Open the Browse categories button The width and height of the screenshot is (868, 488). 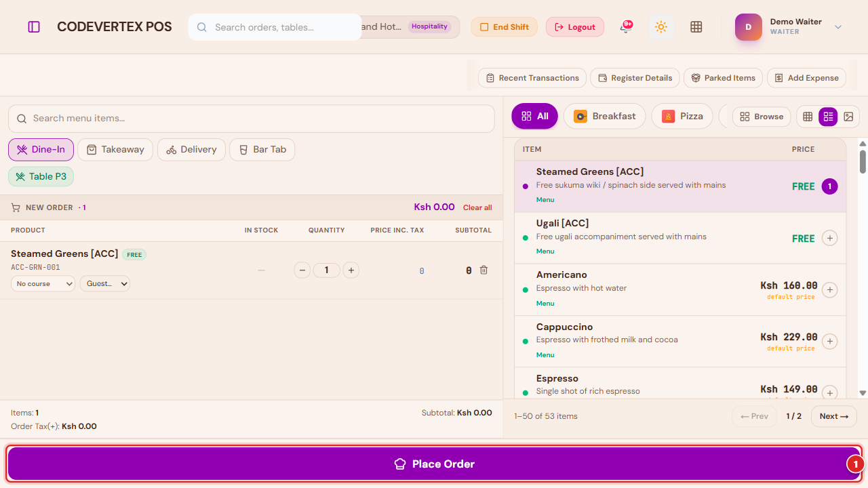[x=762, y=117]
